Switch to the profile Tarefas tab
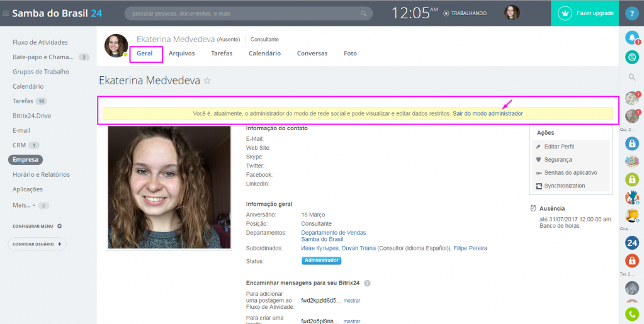Viewport: 644px width, 324px height. [x=222, y=53]
